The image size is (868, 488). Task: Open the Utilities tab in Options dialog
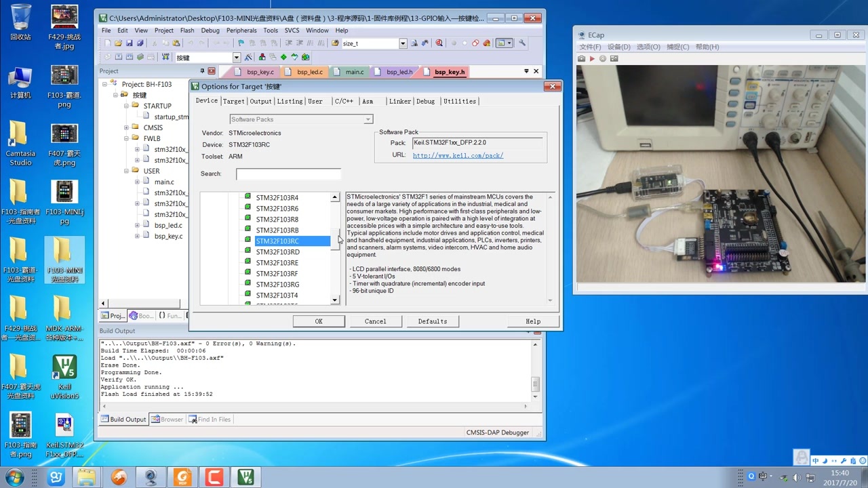coord(460,101)
